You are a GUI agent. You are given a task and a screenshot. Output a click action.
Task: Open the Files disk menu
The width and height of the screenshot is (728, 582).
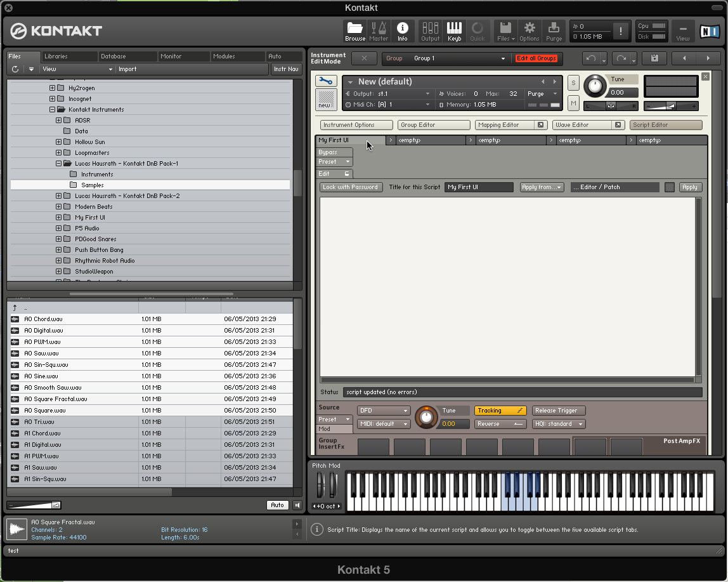click(x=506, y=31)
